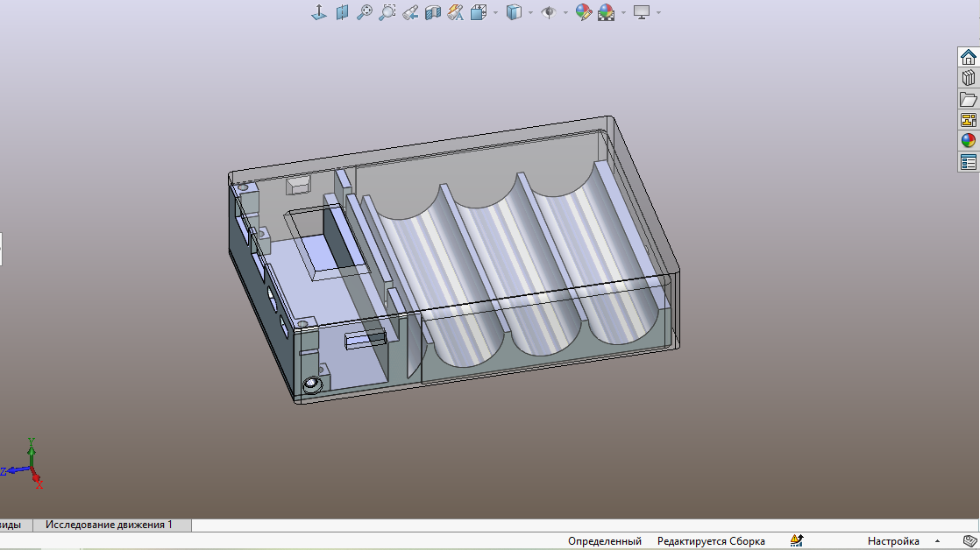The width and height of the screenshot is (980, 550).
Task: Open the SolidWorks Resources home tab
Action: [968, 57]
